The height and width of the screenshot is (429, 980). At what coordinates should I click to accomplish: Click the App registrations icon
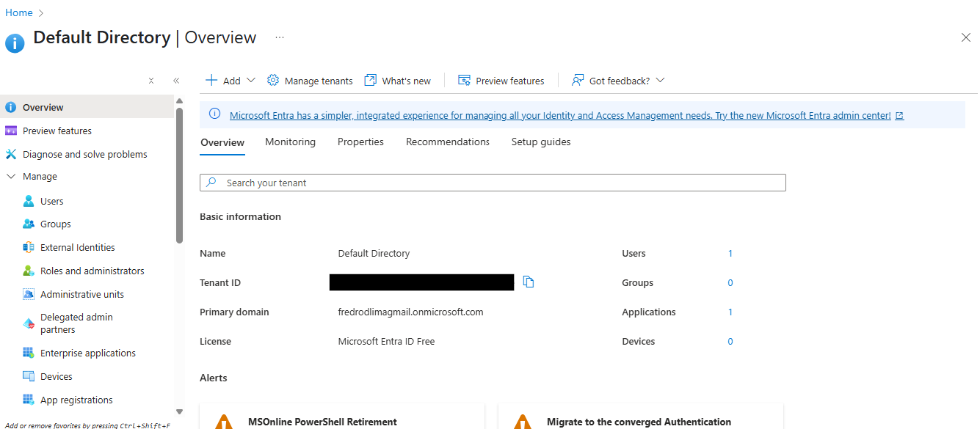(29, 400)
